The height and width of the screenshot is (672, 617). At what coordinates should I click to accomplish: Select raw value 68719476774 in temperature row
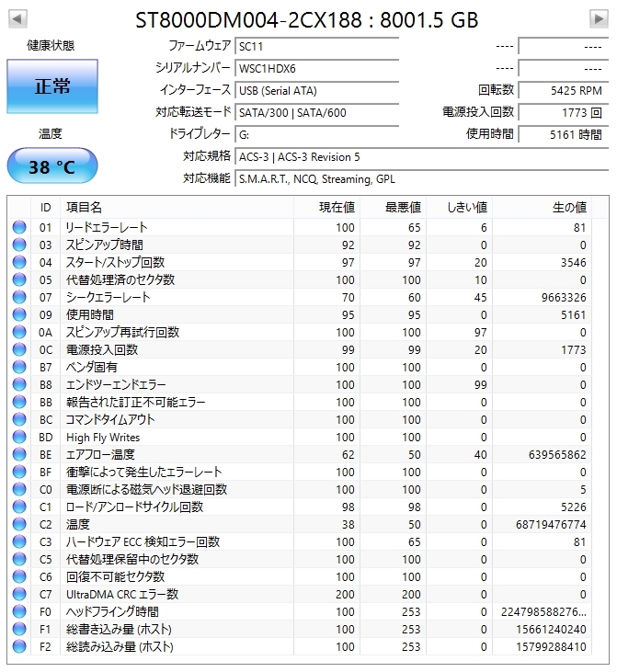pos(551,525)
